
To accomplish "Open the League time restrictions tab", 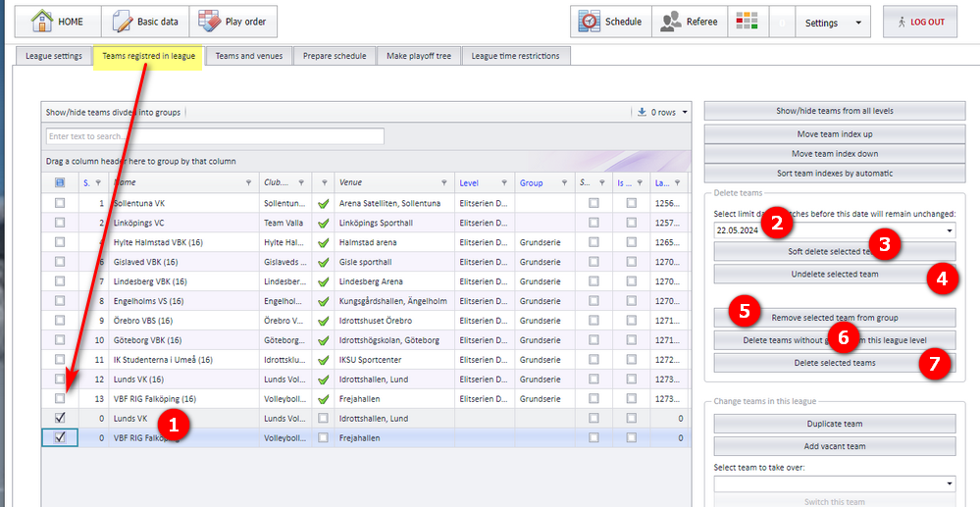I will point(516,56).
